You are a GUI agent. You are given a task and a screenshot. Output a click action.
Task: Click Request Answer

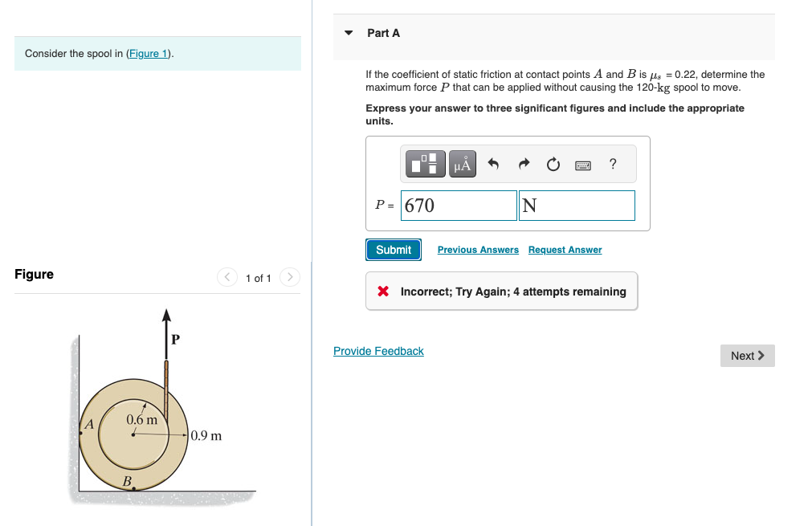565,249
